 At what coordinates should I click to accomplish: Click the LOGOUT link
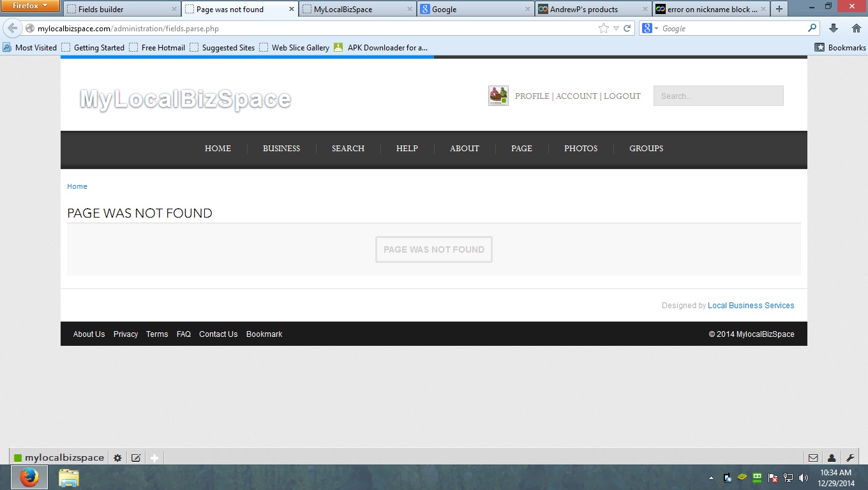tap(622, 96)
